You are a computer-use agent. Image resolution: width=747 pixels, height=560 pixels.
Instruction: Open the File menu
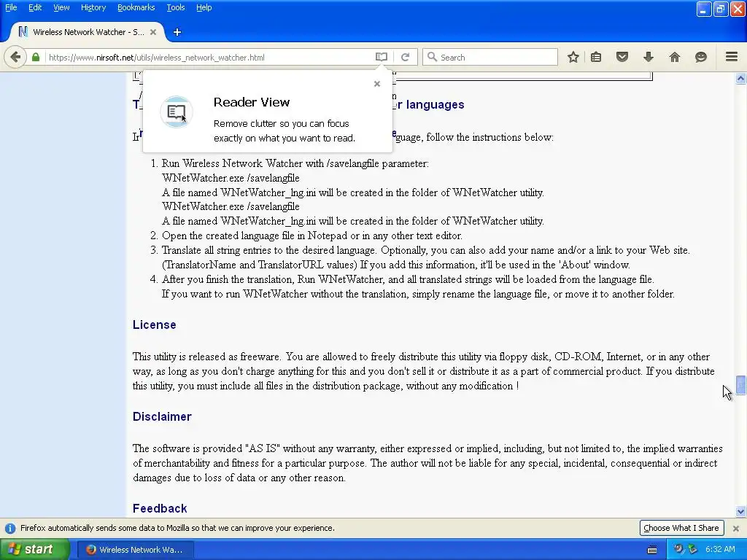tap(11, 7)
